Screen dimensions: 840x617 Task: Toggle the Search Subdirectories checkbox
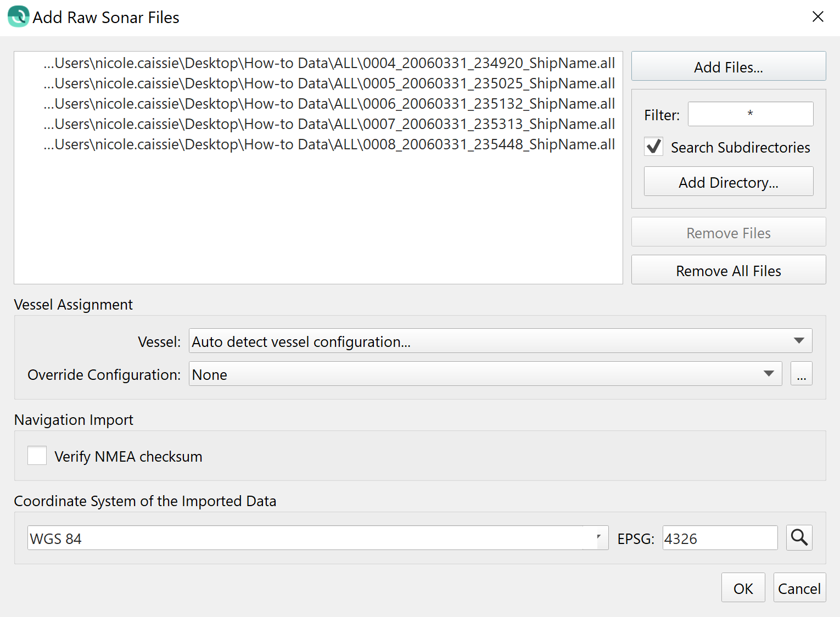[x=653, y=147]
